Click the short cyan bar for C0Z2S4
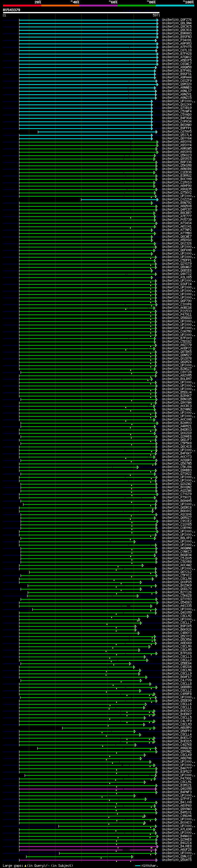This screenshot has width=197, height=868. [119, 200]
